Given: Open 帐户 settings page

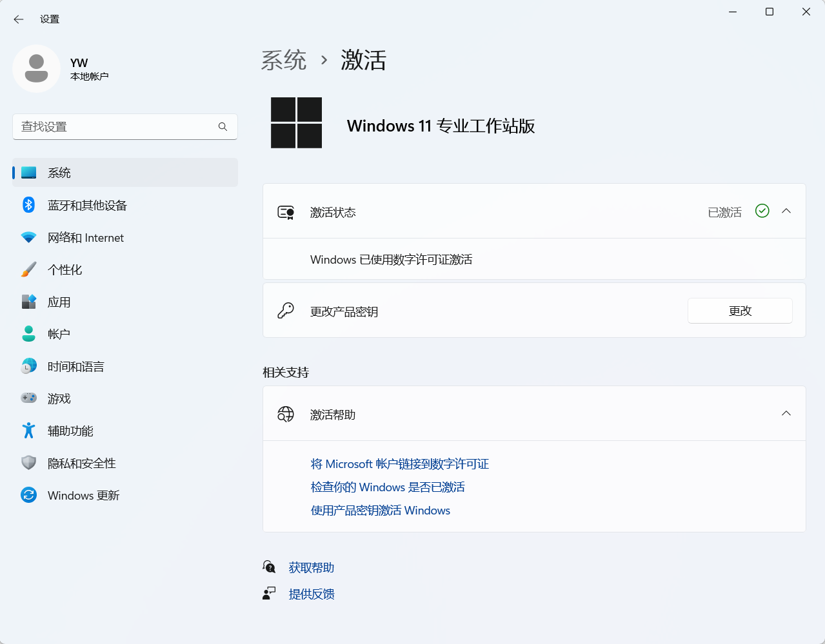Looking at the screenshot, I should pyautogui.click(x=125, y=334).
